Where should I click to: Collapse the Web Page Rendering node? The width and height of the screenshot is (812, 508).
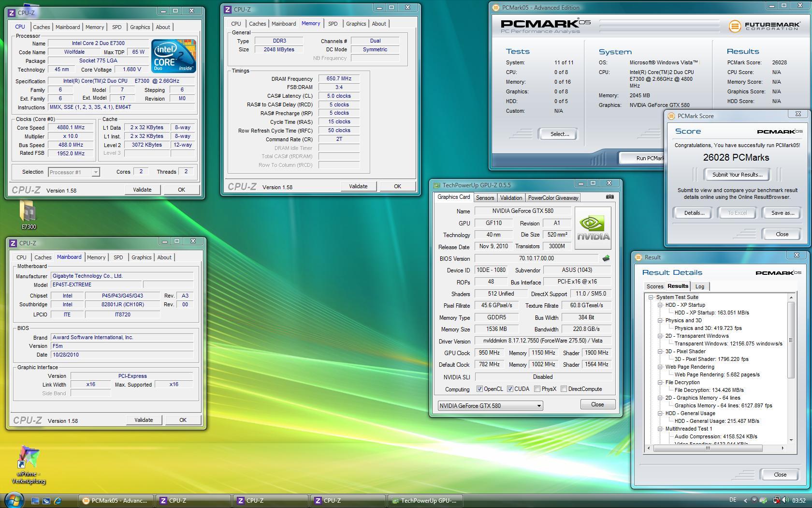point(660,367)
